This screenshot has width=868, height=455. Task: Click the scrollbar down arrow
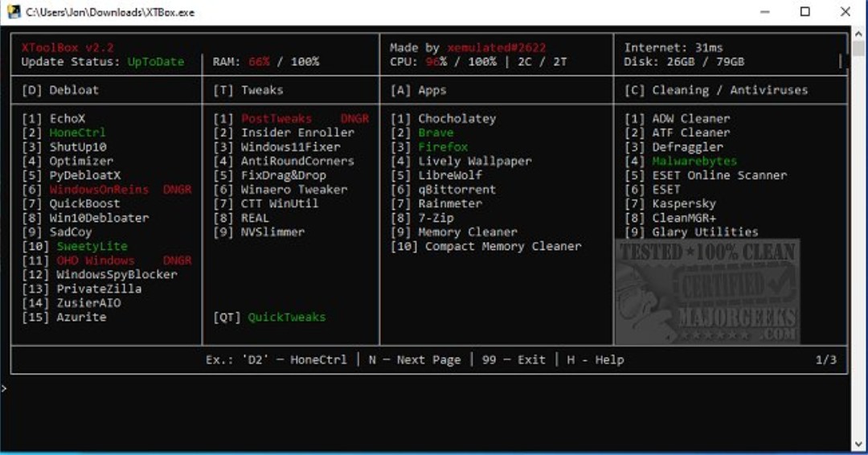pos(858,444)
